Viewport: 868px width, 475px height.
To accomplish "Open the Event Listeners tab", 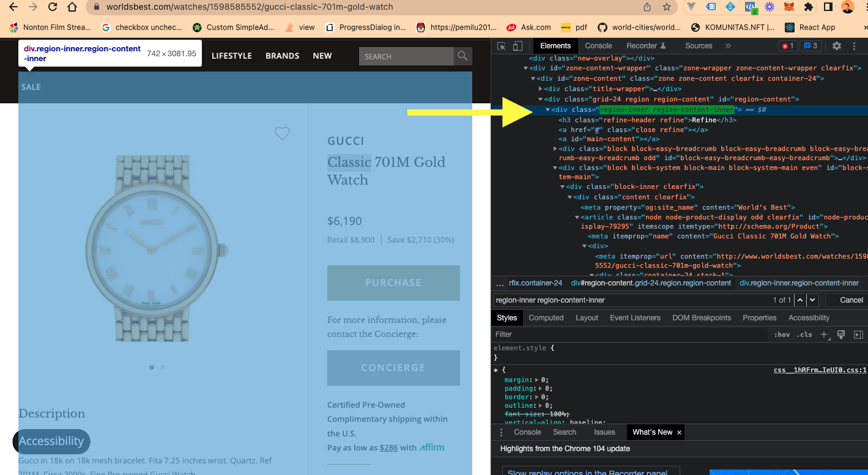I will pyautogui.click(x=635, y=318).
